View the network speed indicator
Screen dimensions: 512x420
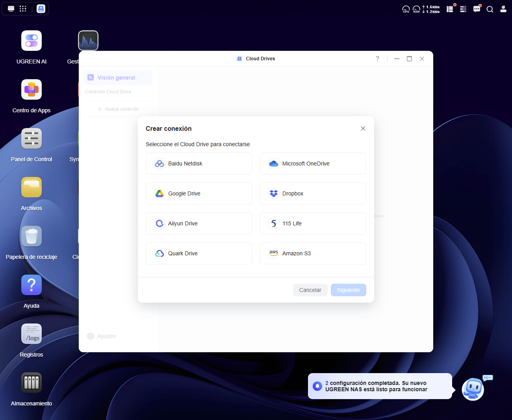click(x=431, y=9)
